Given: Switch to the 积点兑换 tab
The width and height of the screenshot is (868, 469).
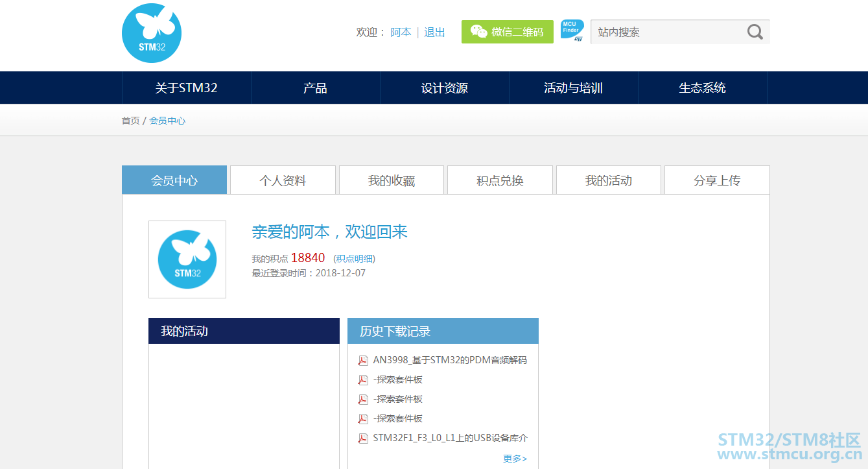Looking at the screenshot, I should pyautogui.click(x=500, y=180).
